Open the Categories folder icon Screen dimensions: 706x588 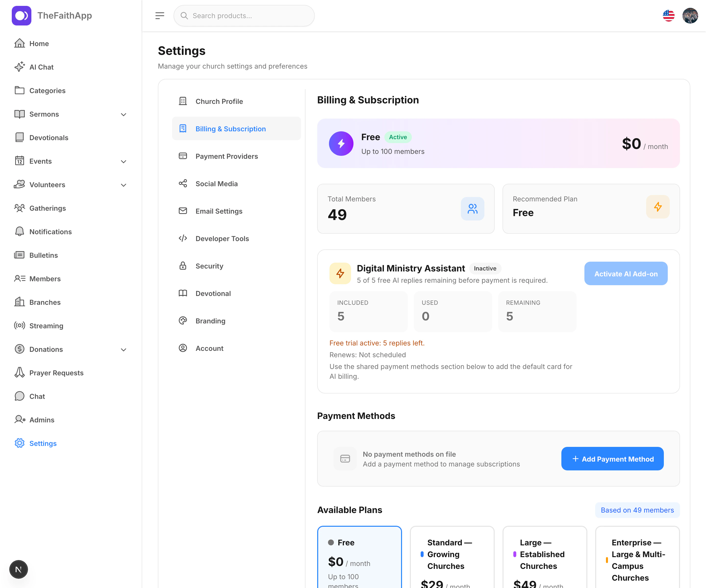(x=20, y=90)
